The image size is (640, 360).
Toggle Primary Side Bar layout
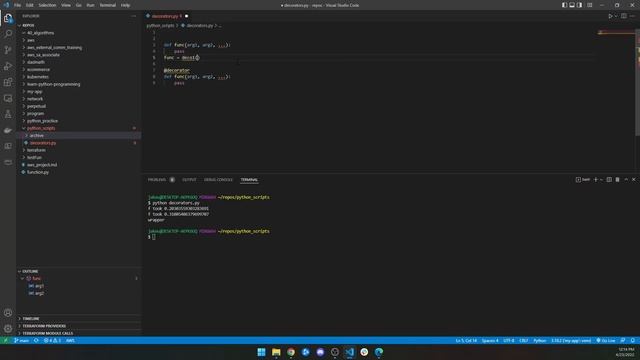(564, 5)
